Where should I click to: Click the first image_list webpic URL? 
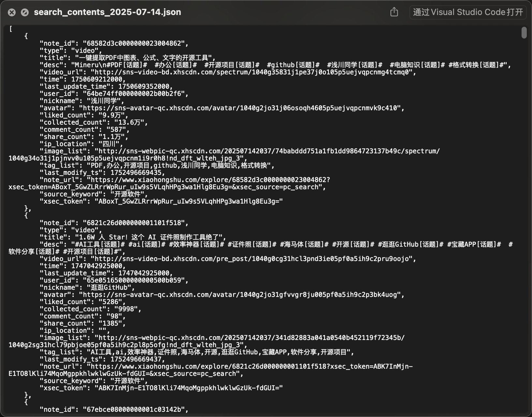[224, 155]
